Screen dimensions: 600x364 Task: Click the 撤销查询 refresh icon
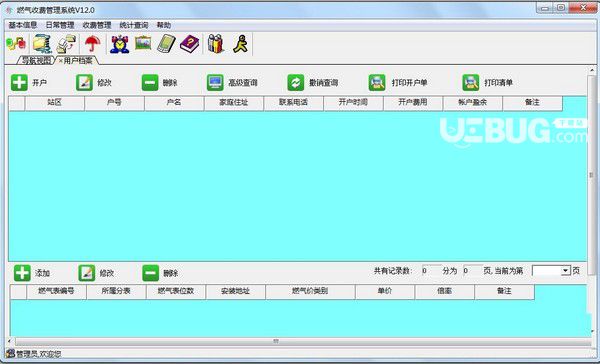[296, 83]
